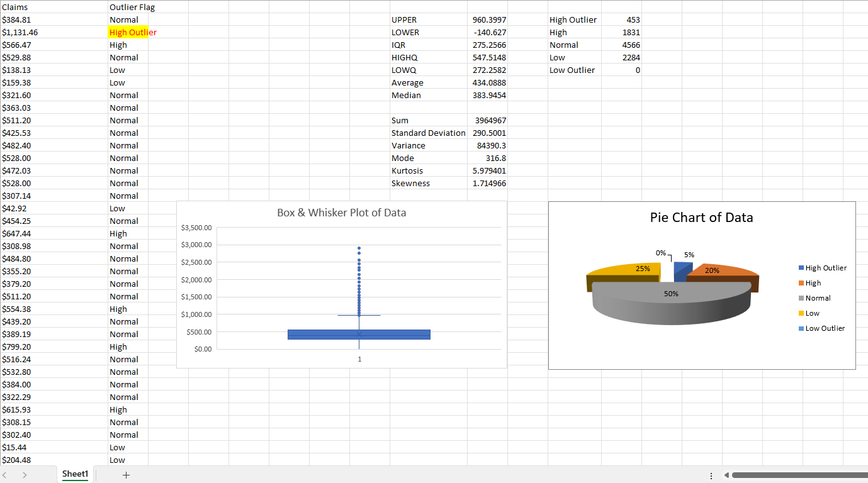Click the horizontal scrollbar left arrow
The width and height of the screenshot is (868, 483).
[726, 475]
